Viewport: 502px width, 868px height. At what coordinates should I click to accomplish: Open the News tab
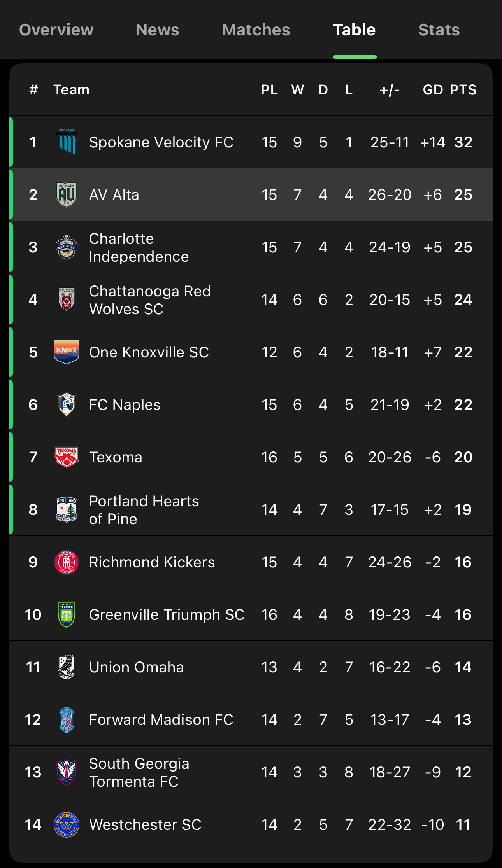coord(158,30)
